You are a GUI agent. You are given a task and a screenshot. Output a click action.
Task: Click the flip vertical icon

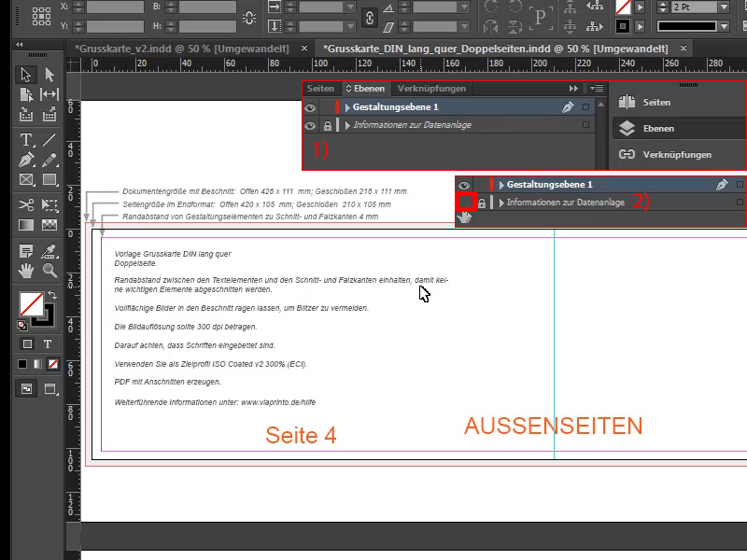point(514,27)
